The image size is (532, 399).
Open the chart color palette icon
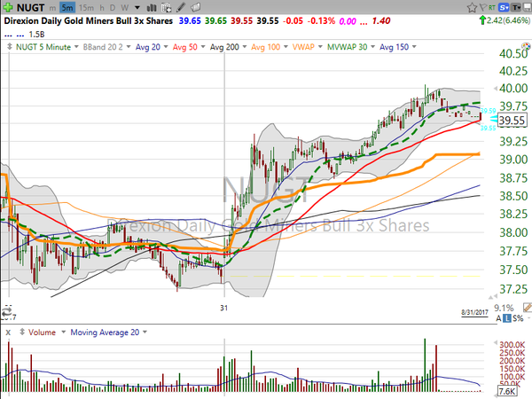pyautogui.click(x=526, y=46)
